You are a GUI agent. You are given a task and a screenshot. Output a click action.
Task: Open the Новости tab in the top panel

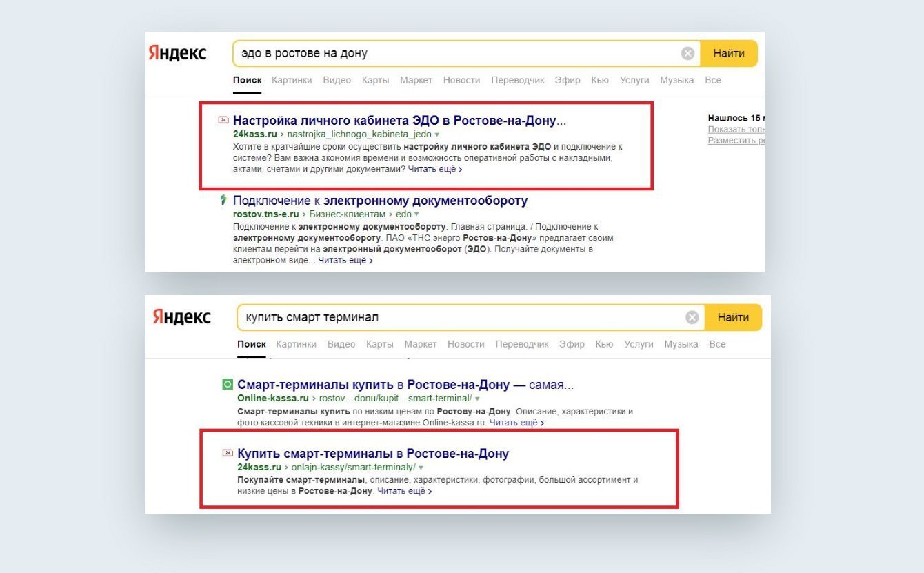click(461, 80)
